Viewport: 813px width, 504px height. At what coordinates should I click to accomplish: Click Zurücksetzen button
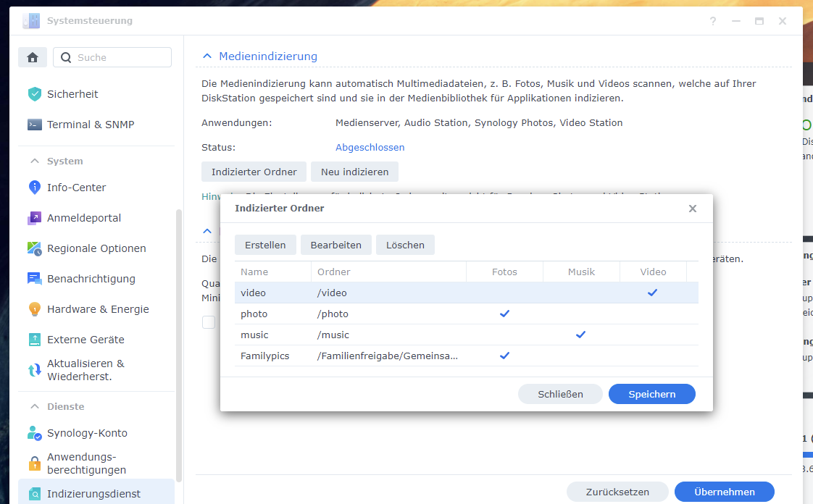[x=617, y=492]
